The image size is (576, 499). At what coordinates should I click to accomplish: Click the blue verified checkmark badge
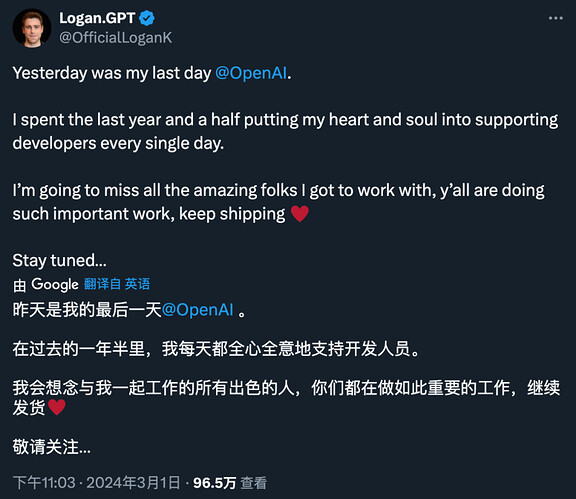147,18
